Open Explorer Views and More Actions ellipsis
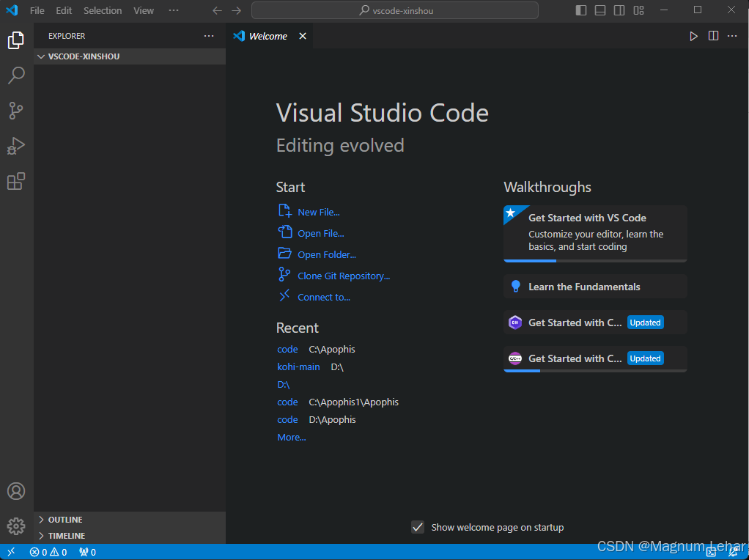This screenshot has height=560, width=749. (x=209, y=36)
